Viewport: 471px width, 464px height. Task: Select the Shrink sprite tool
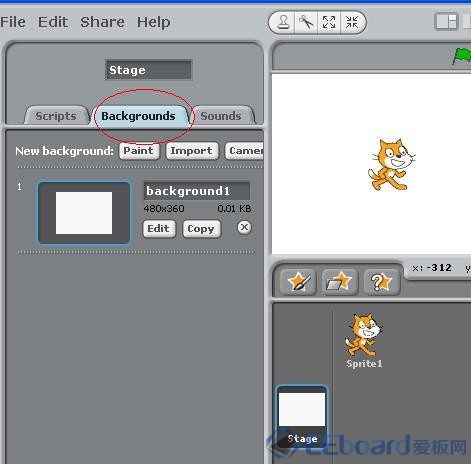point(352,23)
